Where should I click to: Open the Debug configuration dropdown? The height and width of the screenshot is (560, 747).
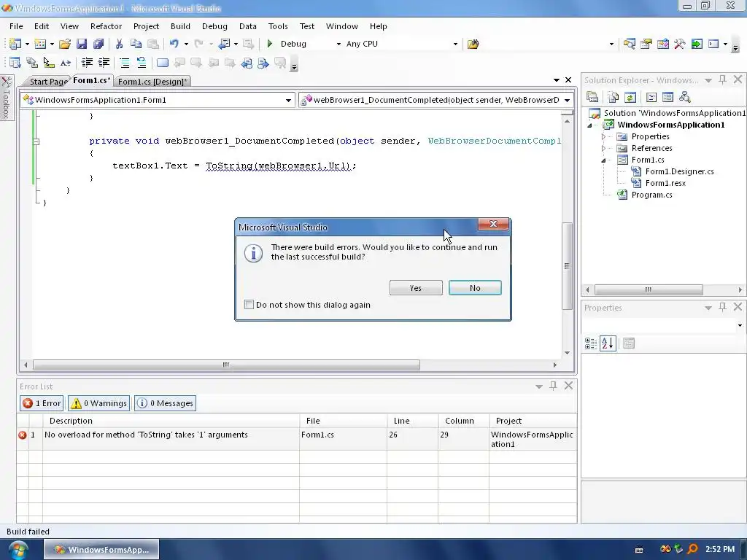[x=338, y=44]
